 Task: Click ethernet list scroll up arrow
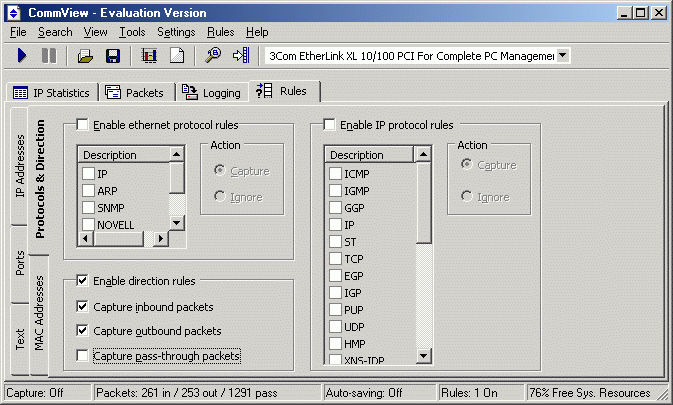176,154
